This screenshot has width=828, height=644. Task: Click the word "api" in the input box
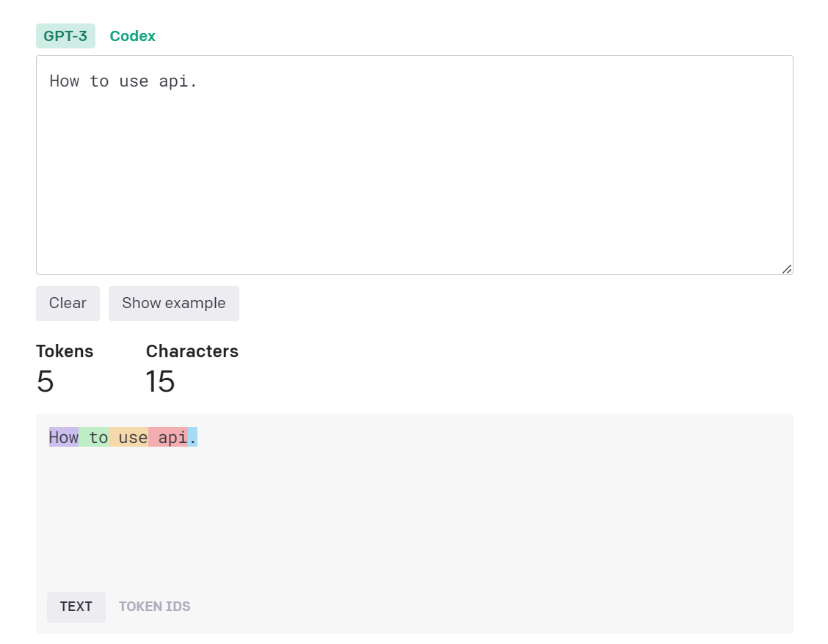(x=173, y=81)
